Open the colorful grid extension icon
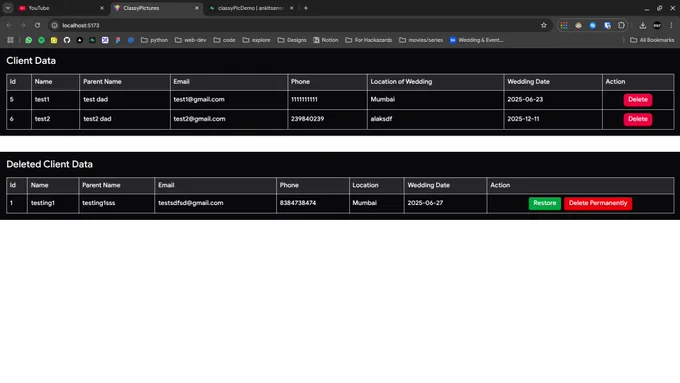The width and height of the screenshot is (680, 383). click(564, 26)
